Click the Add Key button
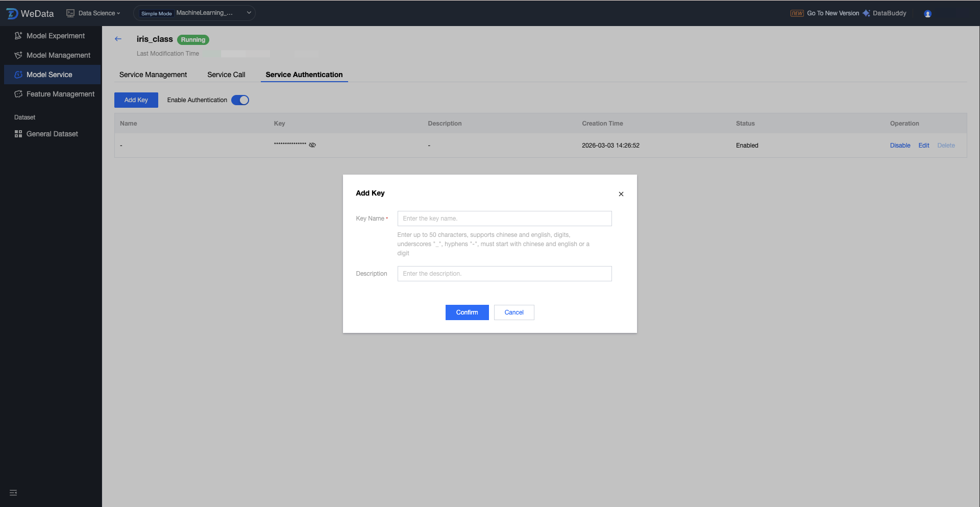This screenshot has height=507, width=980. pyautogui.click(x=136, y=100)
